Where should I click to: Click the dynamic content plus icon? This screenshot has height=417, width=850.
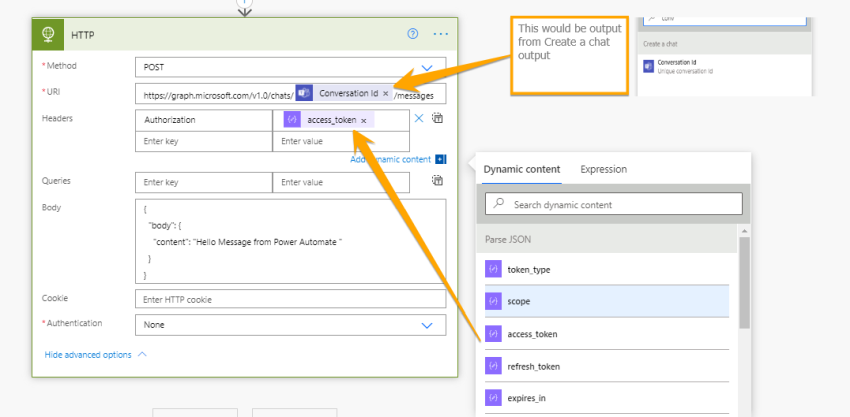[441, 159]
